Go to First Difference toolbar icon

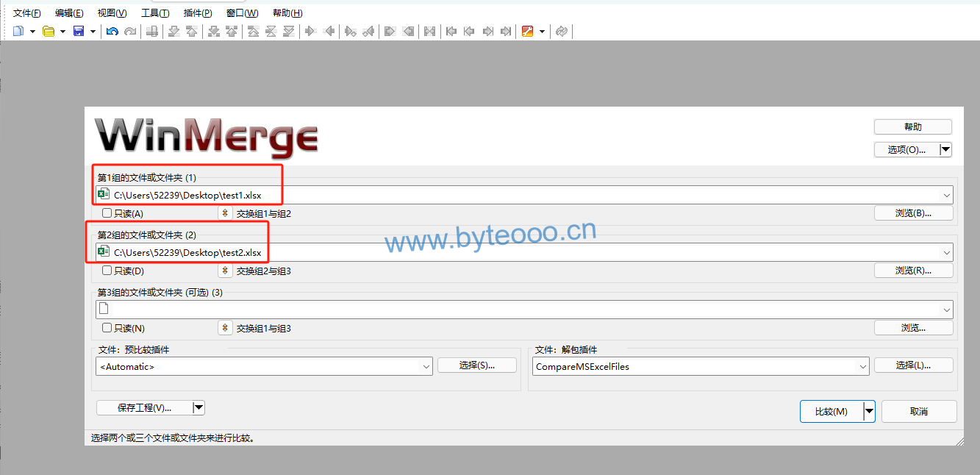click(253, 31)
